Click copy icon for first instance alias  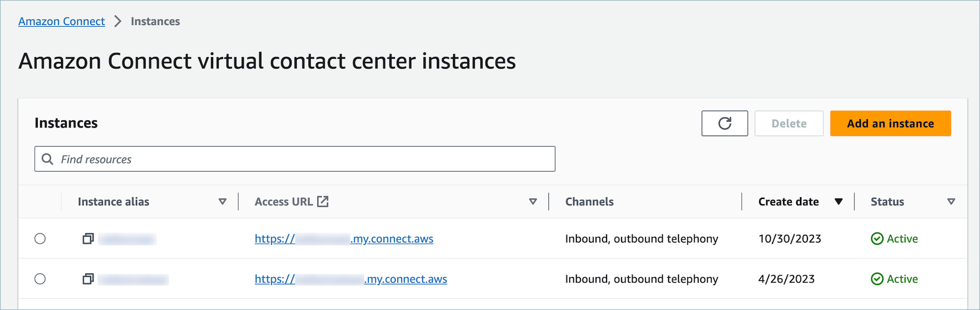pyautogui.click(x=88, y=238)
